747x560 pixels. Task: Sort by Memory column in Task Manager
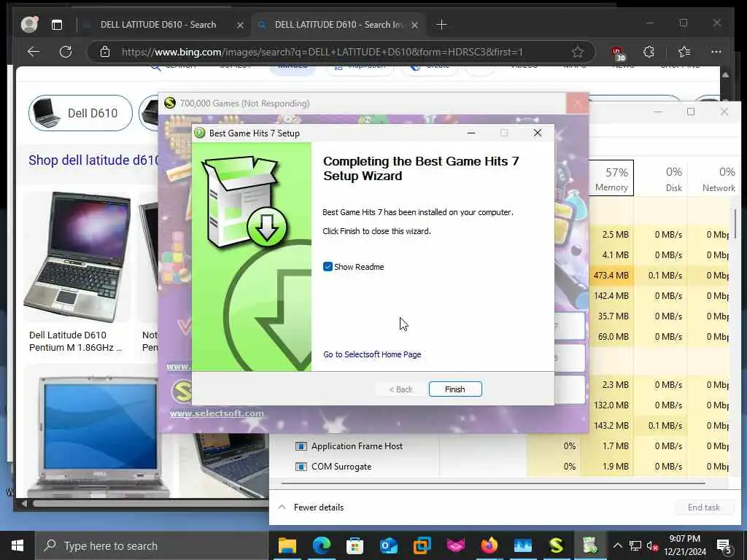[611, 178]
